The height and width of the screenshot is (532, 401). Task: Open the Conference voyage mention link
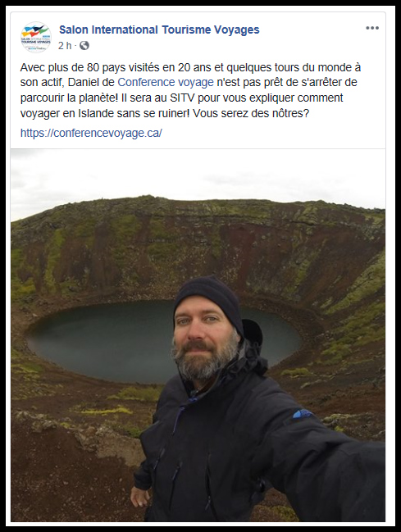tap(166, 82)
